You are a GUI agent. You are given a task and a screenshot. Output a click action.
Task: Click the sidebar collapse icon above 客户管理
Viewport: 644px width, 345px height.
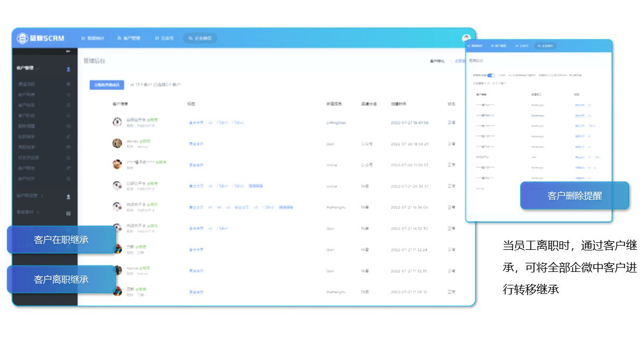(x=68, y=52)
